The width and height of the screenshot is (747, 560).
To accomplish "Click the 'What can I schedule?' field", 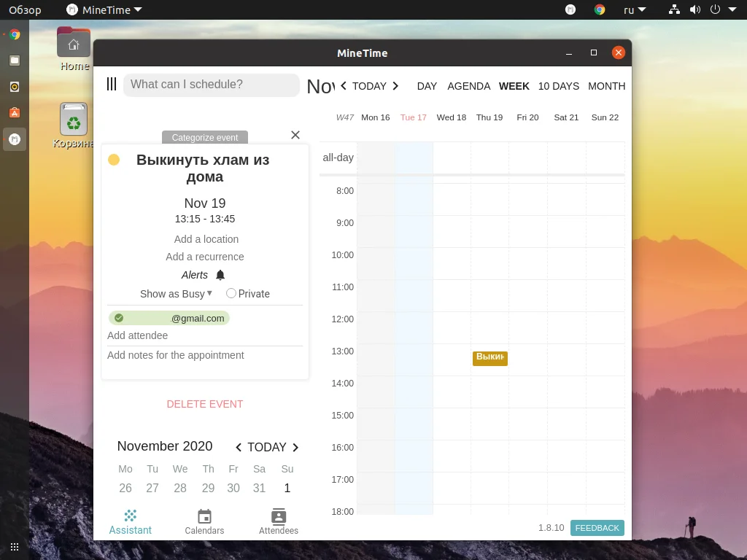I will (x=212, y=85).
